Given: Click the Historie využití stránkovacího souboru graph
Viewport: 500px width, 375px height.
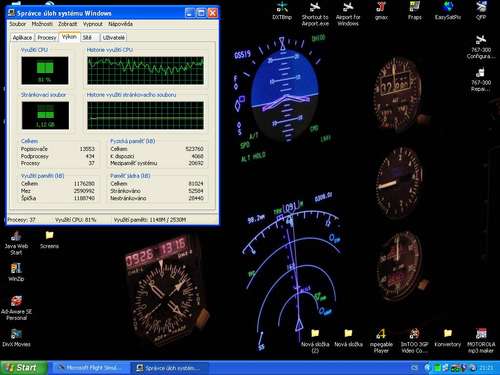Looking at the screenshot, I should tap(145, 115).
